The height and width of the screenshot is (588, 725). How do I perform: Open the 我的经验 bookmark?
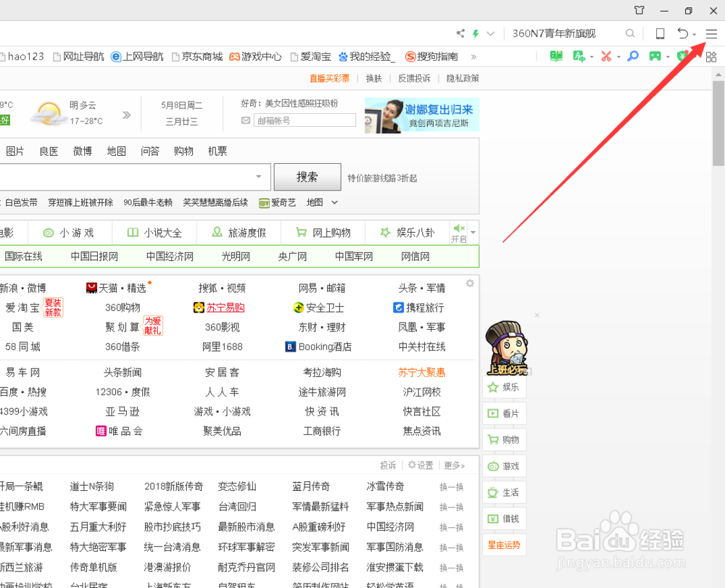[x=367, y=57]
